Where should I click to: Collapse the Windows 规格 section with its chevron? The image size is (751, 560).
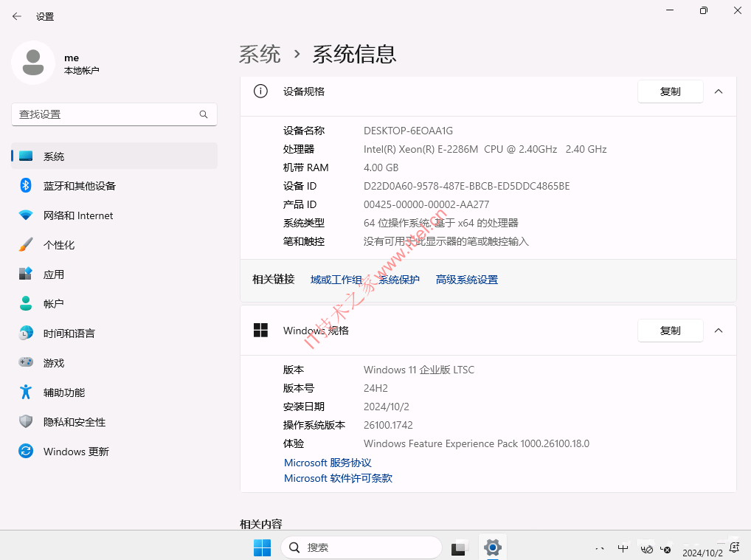(x=719, y=331)
